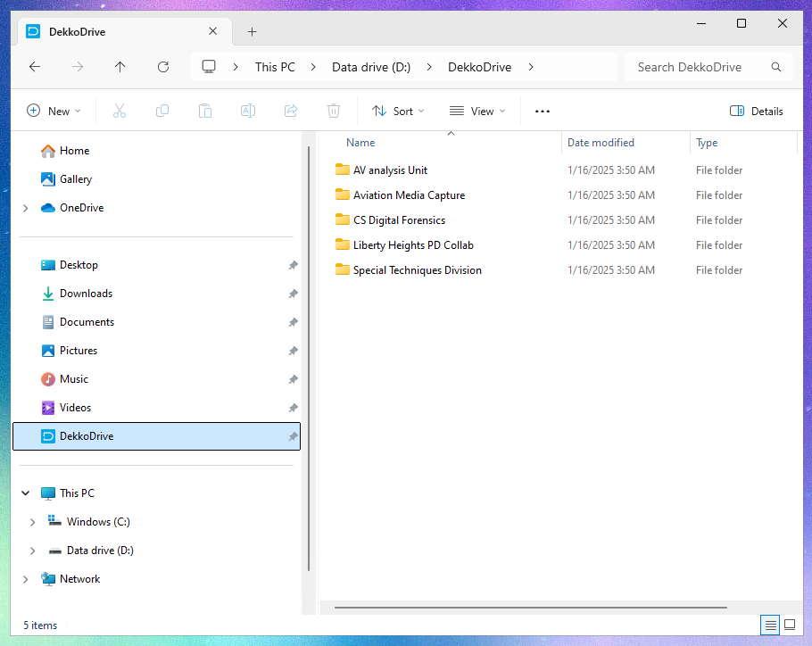Click chevron after DekkoDrive in address bar
This screenshot has height=646, width=812.
coord(531,67)
